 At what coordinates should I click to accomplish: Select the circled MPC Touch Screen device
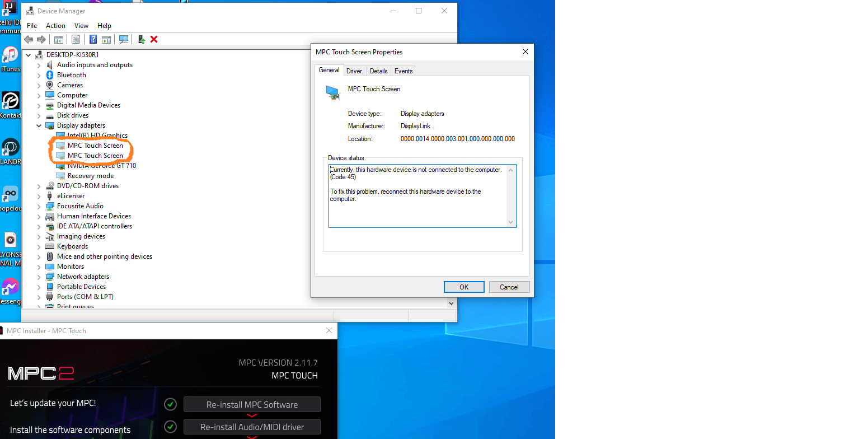[95, 145]
